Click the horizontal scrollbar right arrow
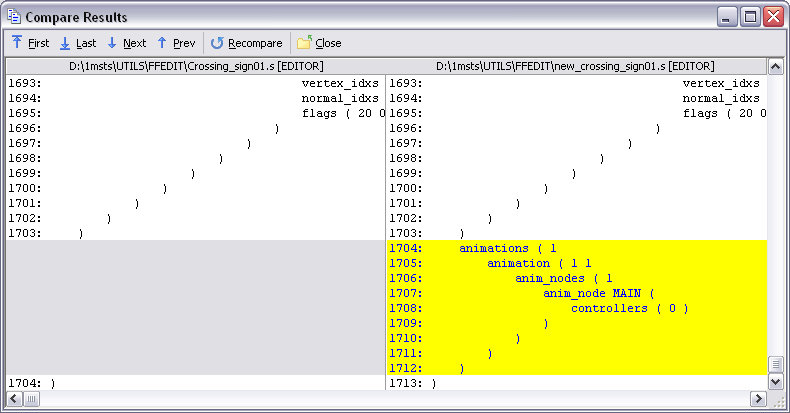 click(x=758, y=399)
